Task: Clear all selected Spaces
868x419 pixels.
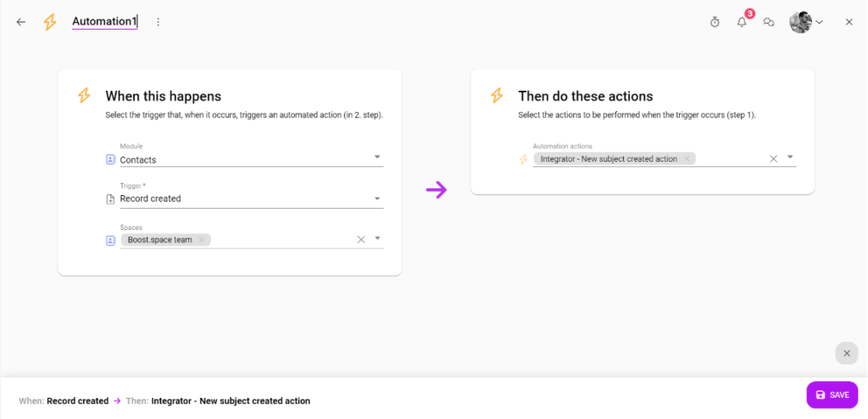Action: (x=361, y=239)
